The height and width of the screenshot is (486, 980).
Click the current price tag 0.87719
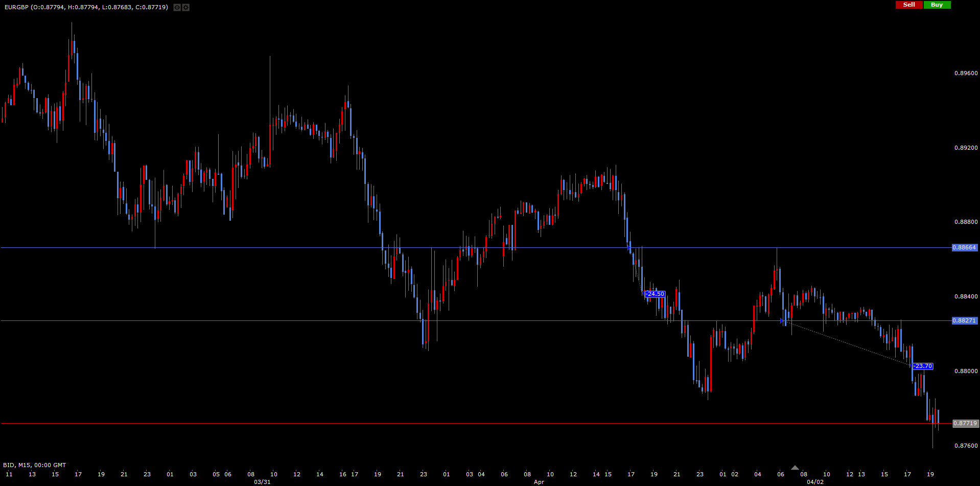tap(966, 423)
